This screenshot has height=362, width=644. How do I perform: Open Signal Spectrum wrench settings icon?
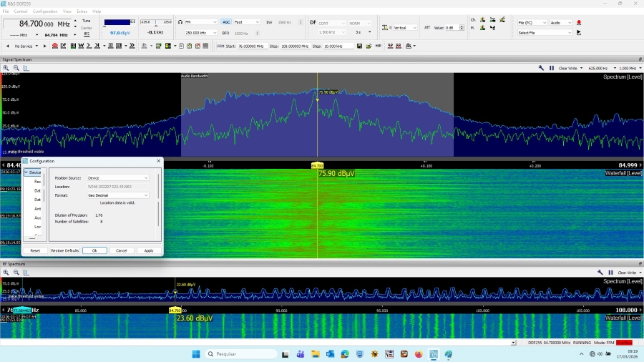click(x=542, y=68)
